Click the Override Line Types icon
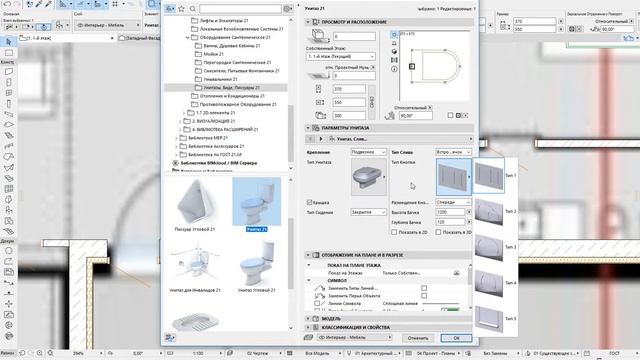This screenshot has height=360, width=640. tap(320, 288)
